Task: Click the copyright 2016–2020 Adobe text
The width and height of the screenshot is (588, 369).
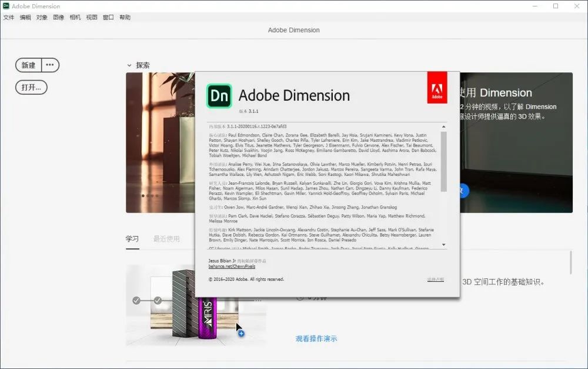Action: (x=246, y=280)
